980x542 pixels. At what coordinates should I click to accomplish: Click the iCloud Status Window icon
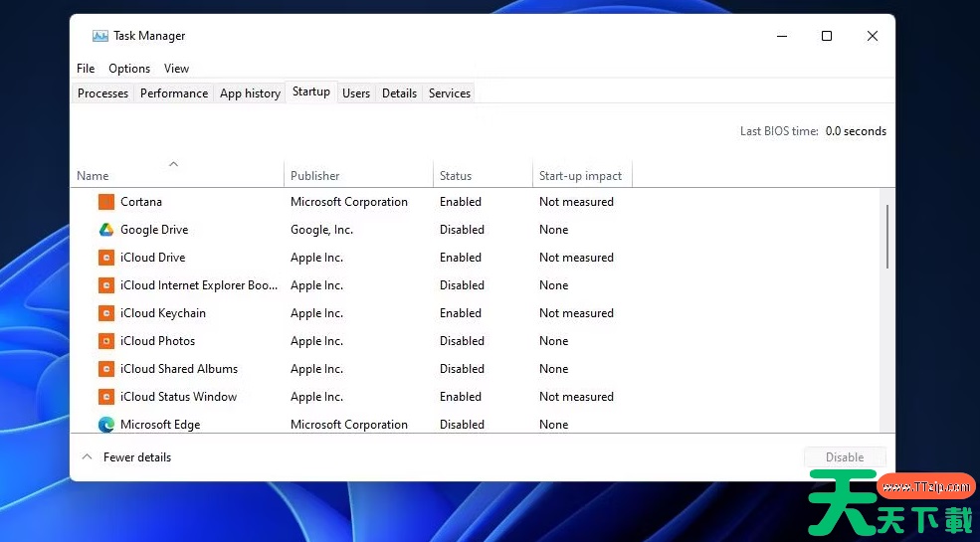pyautogui.click(x=106, y=397)
